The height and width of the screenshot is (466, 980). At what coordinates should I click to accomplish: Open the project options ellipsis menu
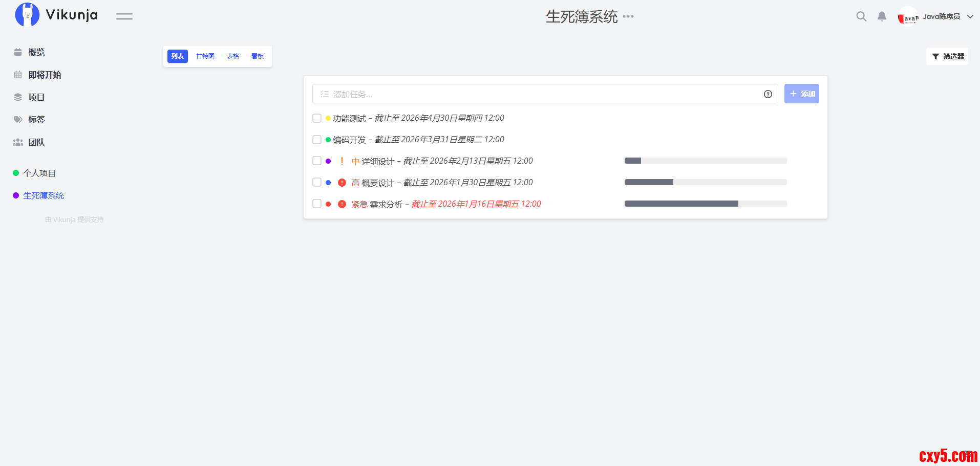pos(628,16)
